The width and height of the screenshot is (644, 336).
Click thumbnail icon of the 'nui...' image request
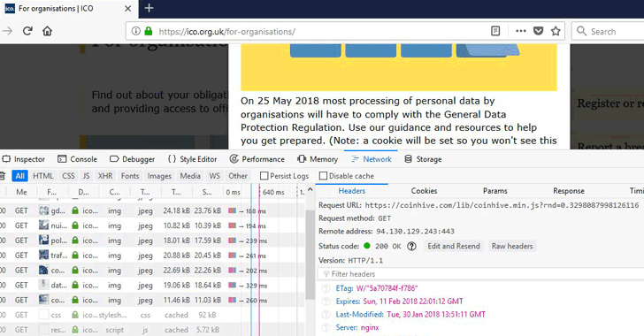click(x=43, y=225)
